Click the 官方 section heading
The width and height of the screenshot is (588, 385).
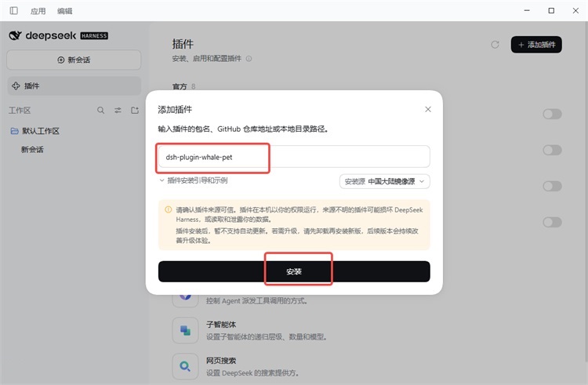click(x=180, y=86)
